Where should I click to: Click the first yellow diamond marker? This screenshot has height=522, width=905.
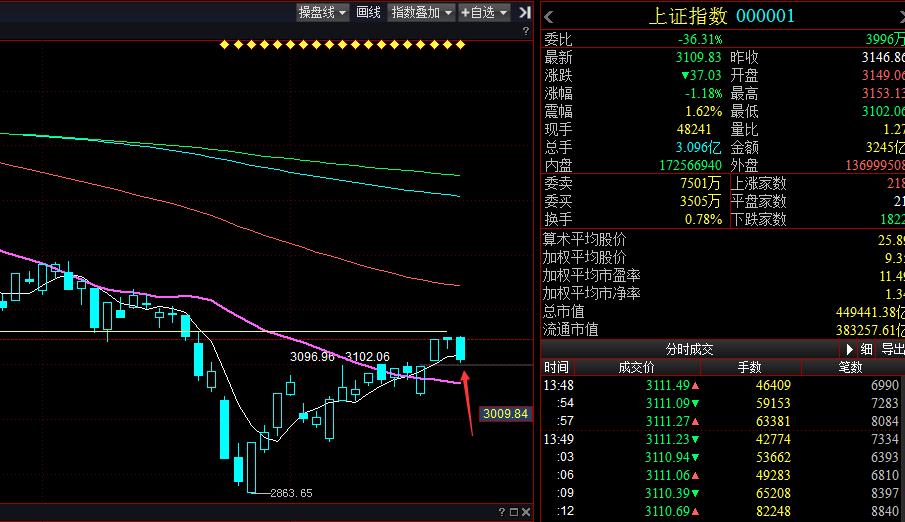[225, 44]
